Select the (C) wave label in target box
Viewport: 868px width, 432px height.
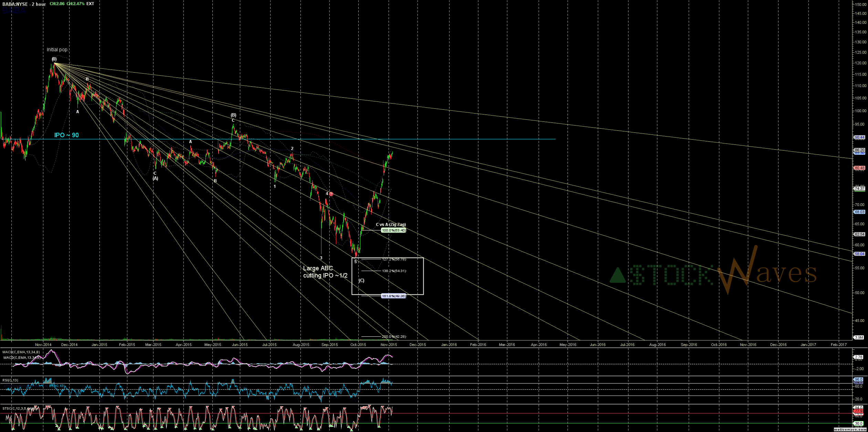pyautogui.click(x=361, y=281)
